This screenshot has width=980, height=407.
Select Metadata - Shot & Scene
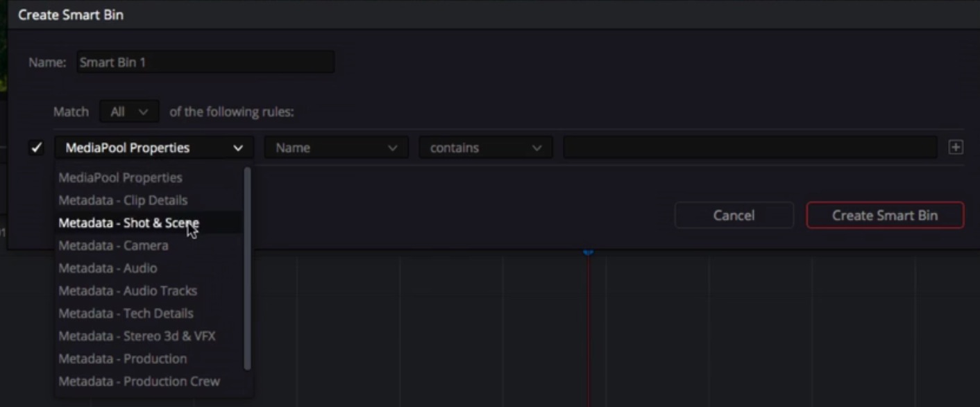[x=128, y=223]
